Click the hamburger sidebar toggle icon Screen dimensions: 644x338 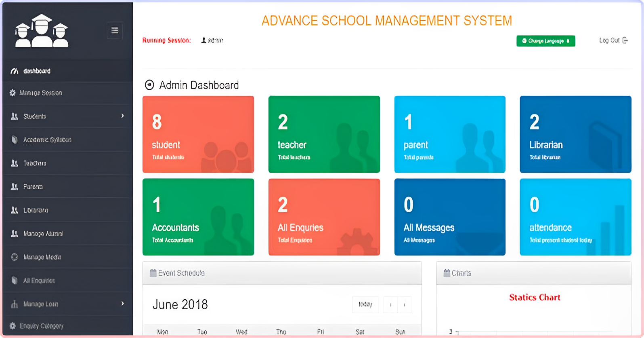coord(115,30)
